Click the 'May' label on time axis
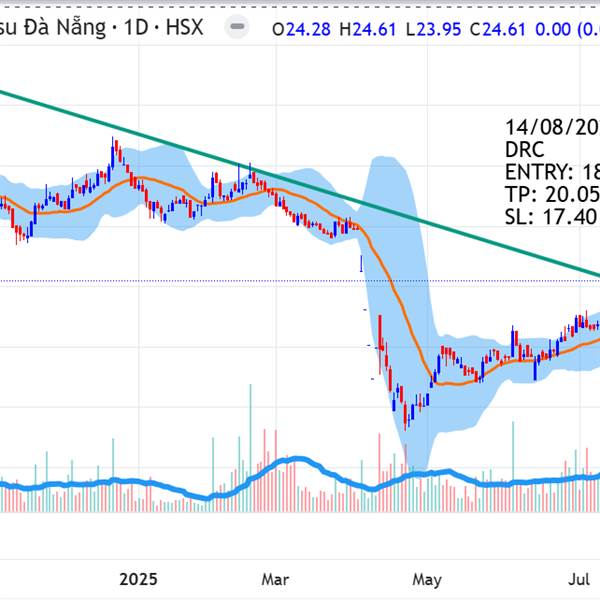This screenshot has width=600, height=600. click(427, 580)
